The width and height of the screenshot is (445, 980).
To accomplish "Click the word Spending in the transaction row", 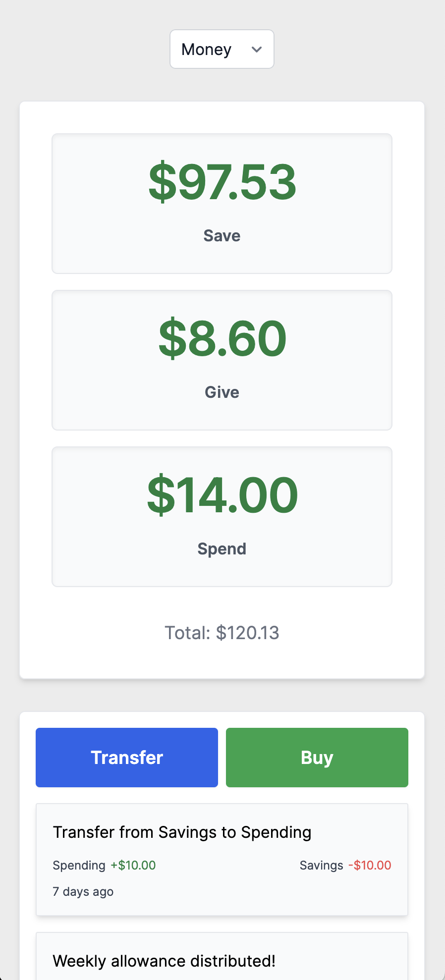I will point(79,866).
